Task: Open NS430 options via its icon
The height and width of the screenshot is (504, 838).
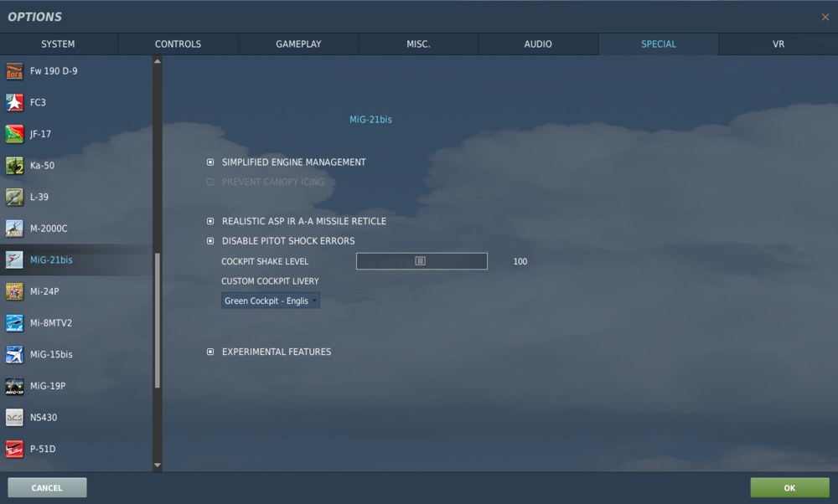Action: (13, 417)
